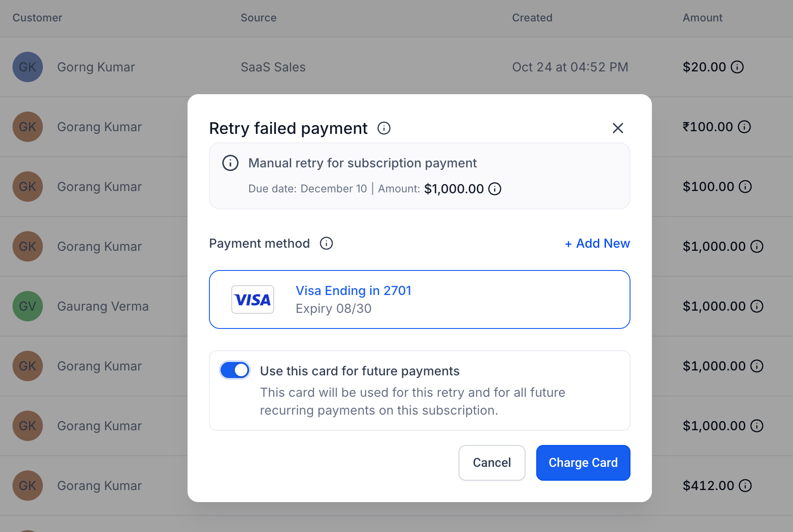The height and width of the screenshot is (532, 793).
Task: Open the Gorng Kumar customer row
Action: click(396, 67)
